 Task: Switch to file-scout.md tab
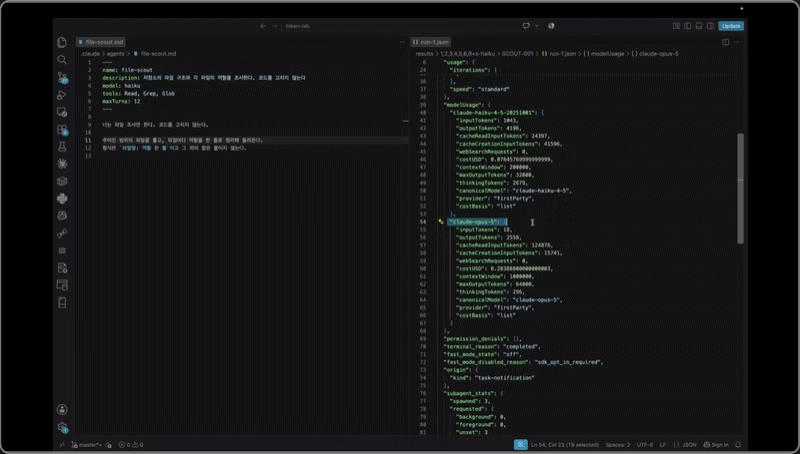tap(101, 42)
